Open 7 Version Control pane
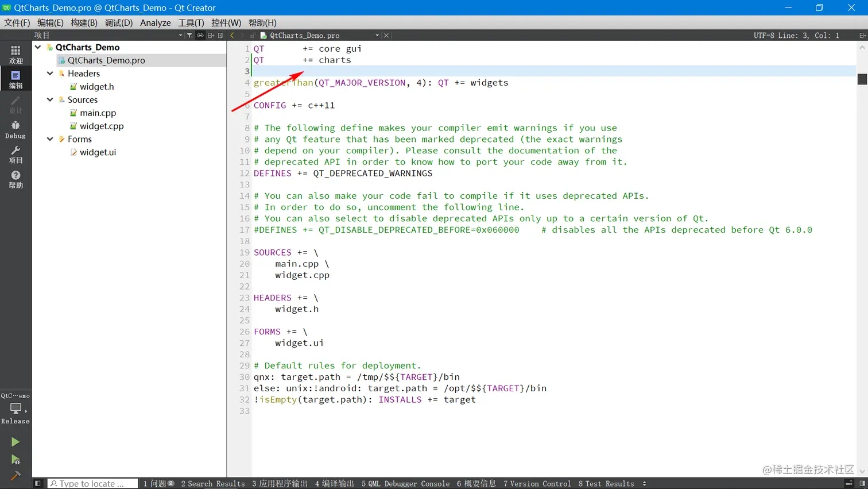This screenshot has width=868, height=489. pos(537,483)
